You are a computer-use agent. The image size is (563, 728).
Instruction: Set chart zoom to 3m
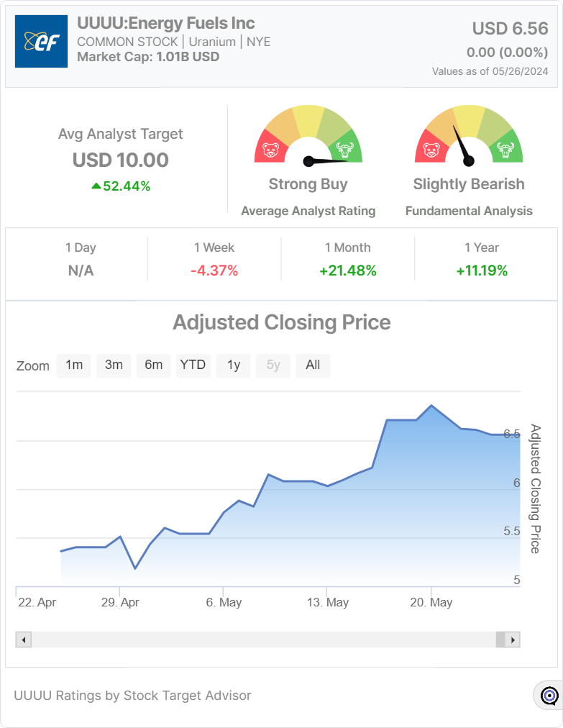tap(114, 365)
